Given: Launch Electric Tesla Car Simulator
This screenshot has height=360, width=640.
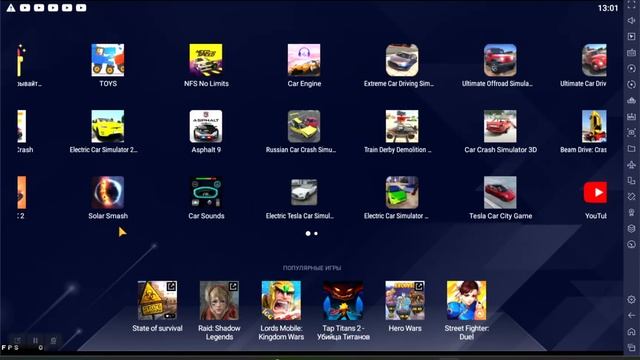Looking at the screenshot, I should tap(304, 192).
